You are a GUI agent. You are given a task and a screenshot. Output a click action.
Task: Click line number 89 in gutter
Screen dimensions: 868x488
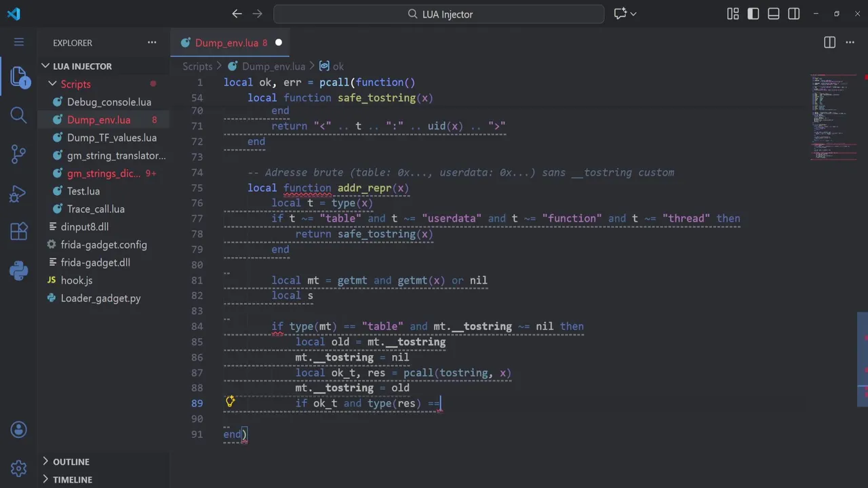coord(197,403)
